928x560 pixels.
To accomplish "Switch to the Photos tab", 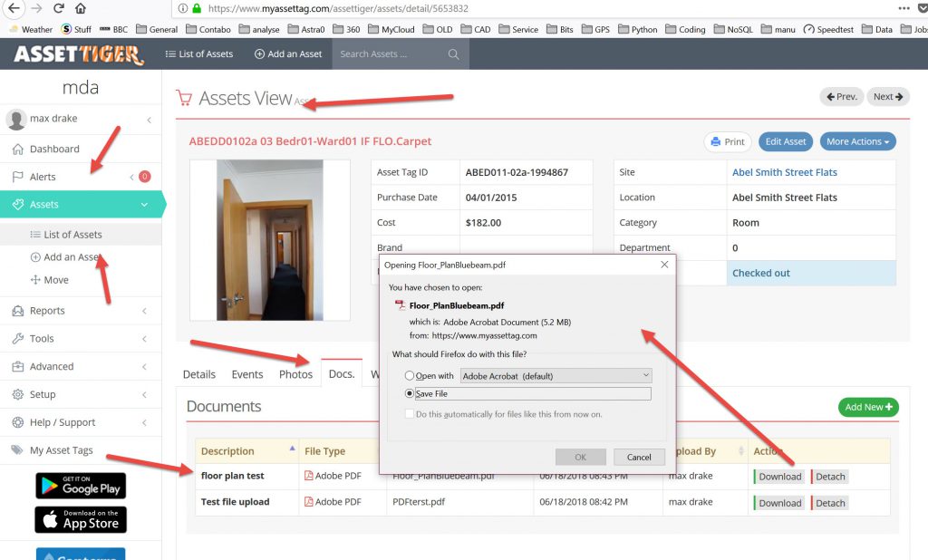I will click(295, 374).
